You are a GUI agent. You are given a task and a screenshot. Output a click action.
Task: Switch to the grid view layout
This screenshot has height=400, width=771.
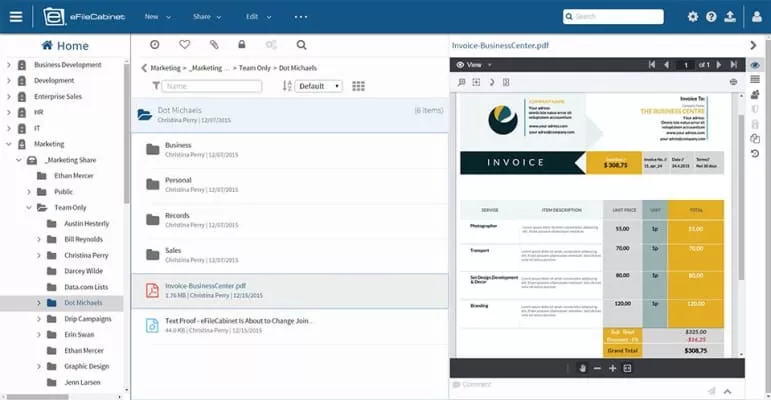(359, 86)
